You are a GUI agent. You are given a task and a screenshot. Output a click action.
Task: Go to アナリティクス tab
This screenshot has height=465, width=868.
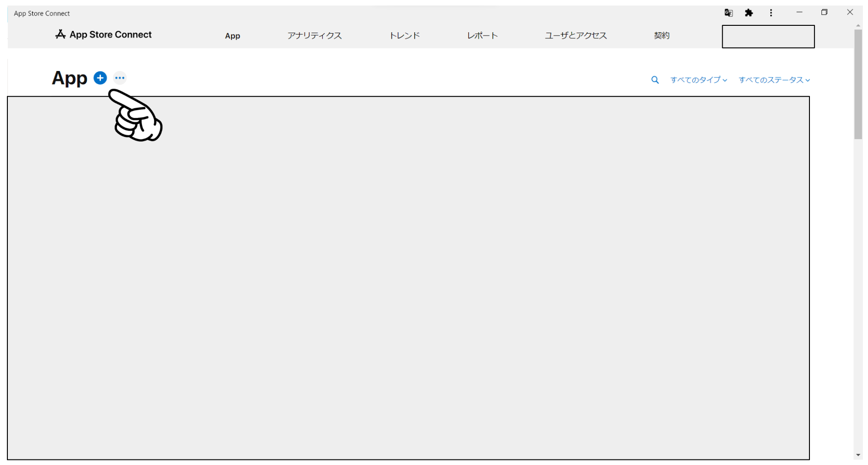(x=314, y=35)
